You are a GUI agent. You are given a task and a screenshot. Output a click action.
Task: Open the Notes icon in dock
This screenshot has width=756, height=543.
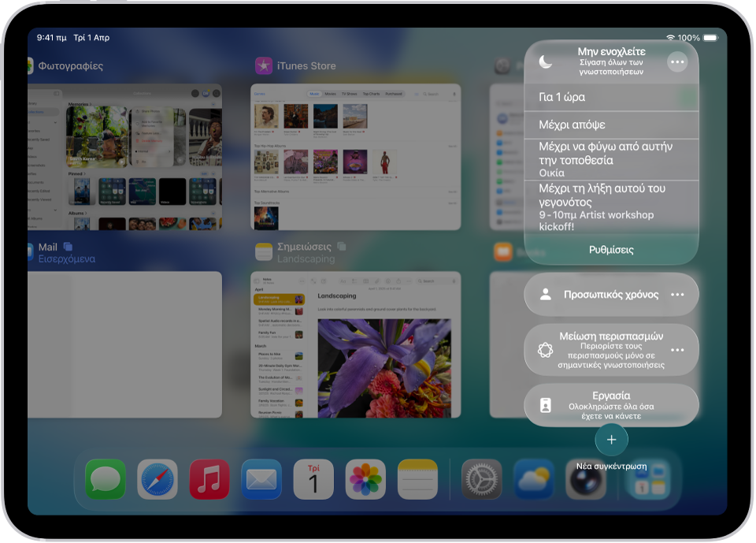click(x=417, y=479)
